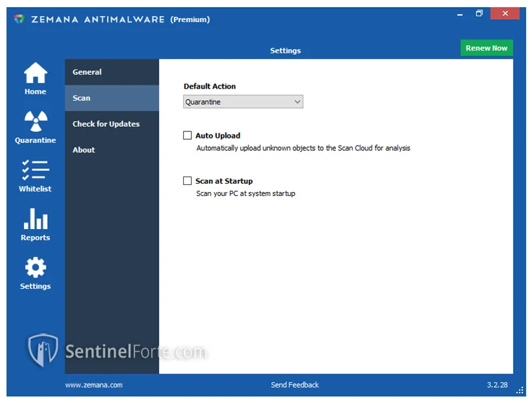532x403 pixels.
Task: Open the www.zemana.com link
Action: 94,385
